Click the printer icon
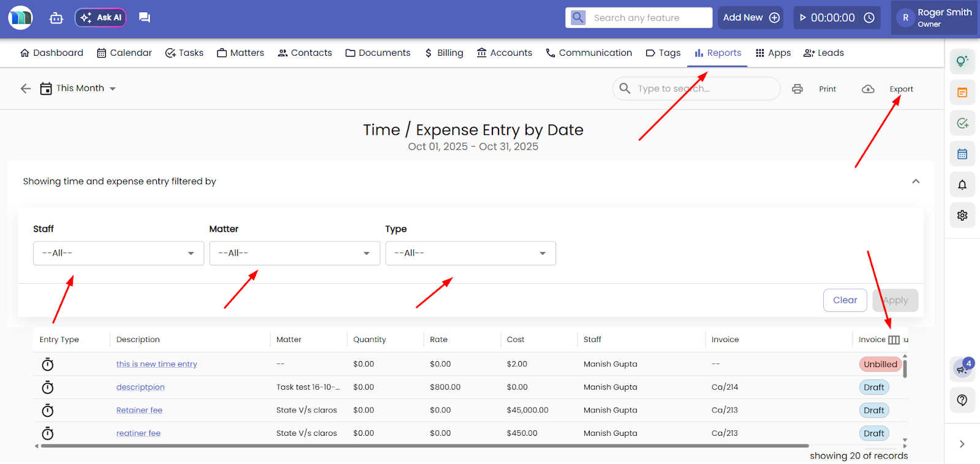 coord(797,89)
